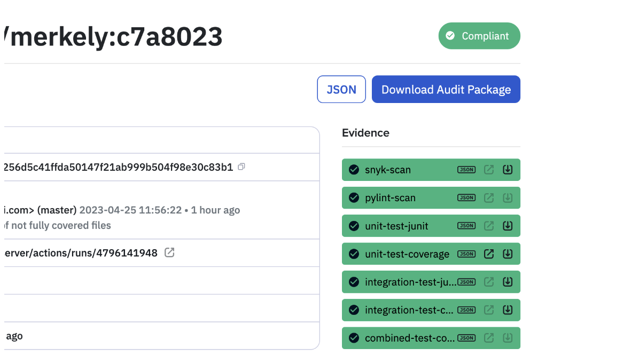The height and width of the screenshot is (364, 639).
Task: Select the unit-test-junit evidence label
Action: [x=396, y=226]
